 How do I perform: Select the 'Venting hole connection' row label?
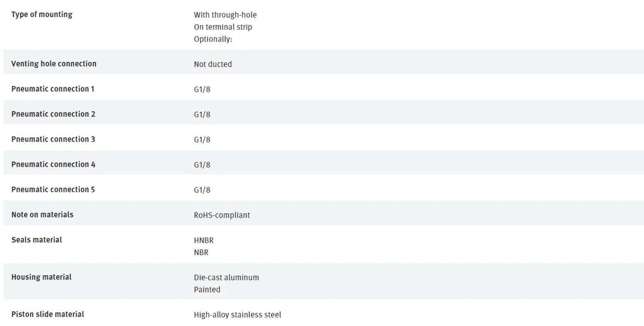[x=54, y=64]
